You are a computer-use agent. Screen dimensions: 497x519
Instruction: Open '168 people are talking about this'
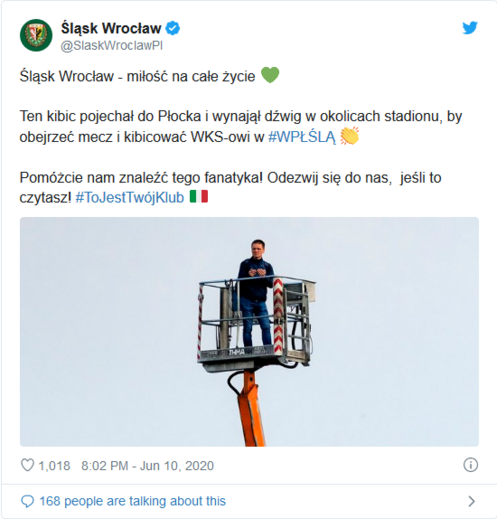click(x=133, y=501)
